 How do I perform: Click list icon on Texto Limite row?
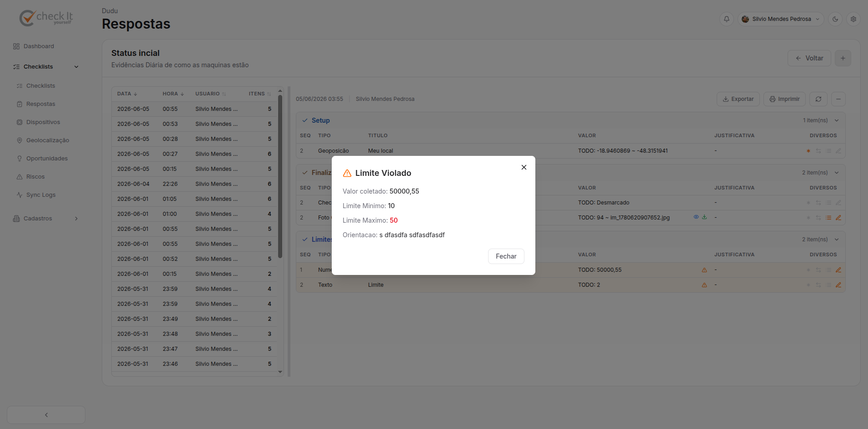pyautogui.click(x=828, y=285)
